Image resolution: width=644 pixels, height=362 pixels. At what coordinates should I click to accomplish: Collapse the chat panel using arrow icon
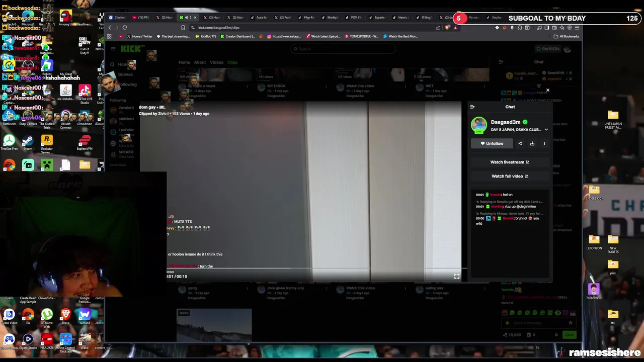click(x=472, y=107)
